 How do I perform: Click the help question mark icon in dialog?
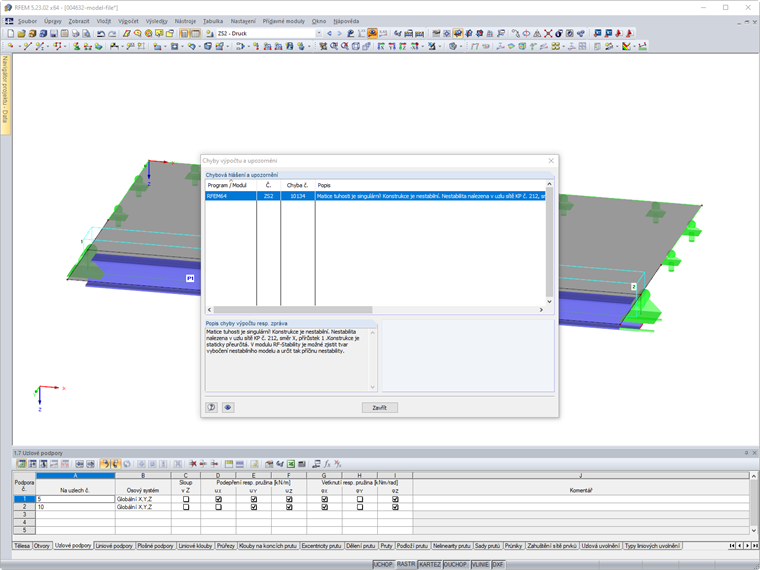click(x=212, y=407)
